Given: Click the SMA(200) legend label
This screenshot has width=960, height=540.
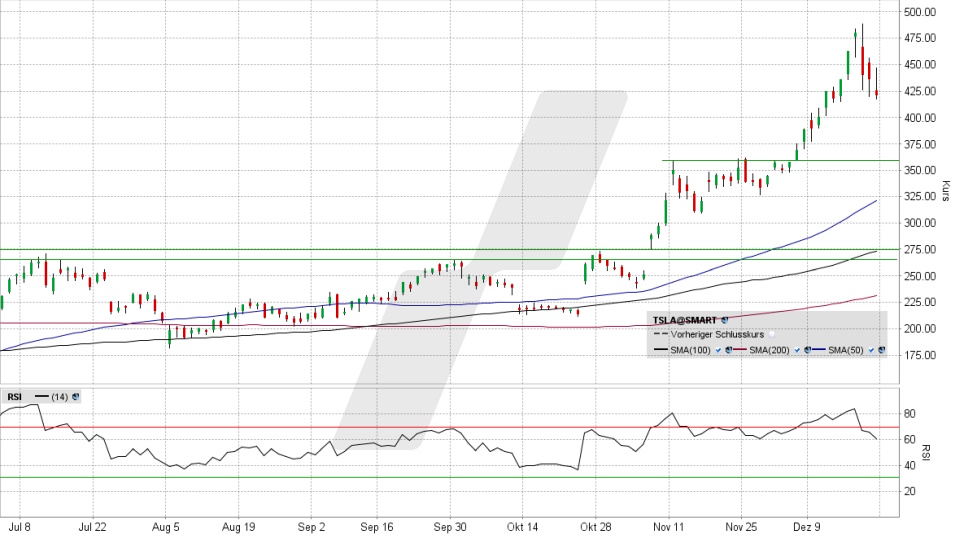Looking at the screenshot, I should click(x=770, y=350).
